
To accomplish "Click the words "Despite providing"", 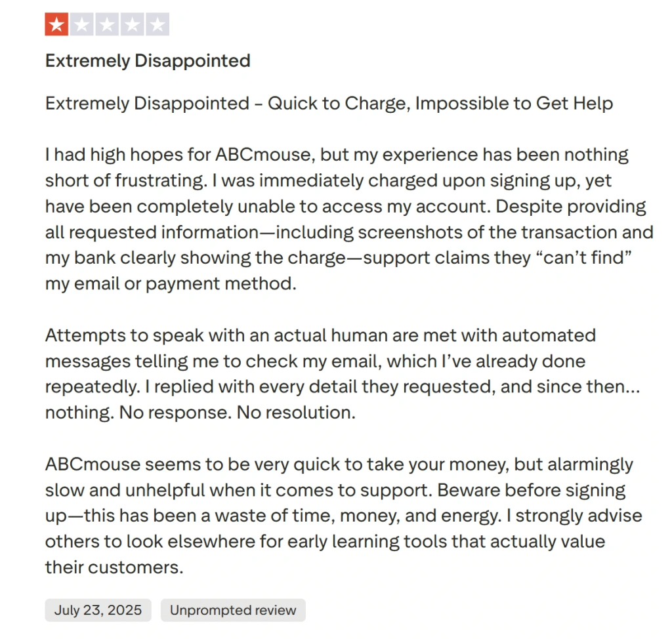I will pyautogui.click(x=571, y=207).
